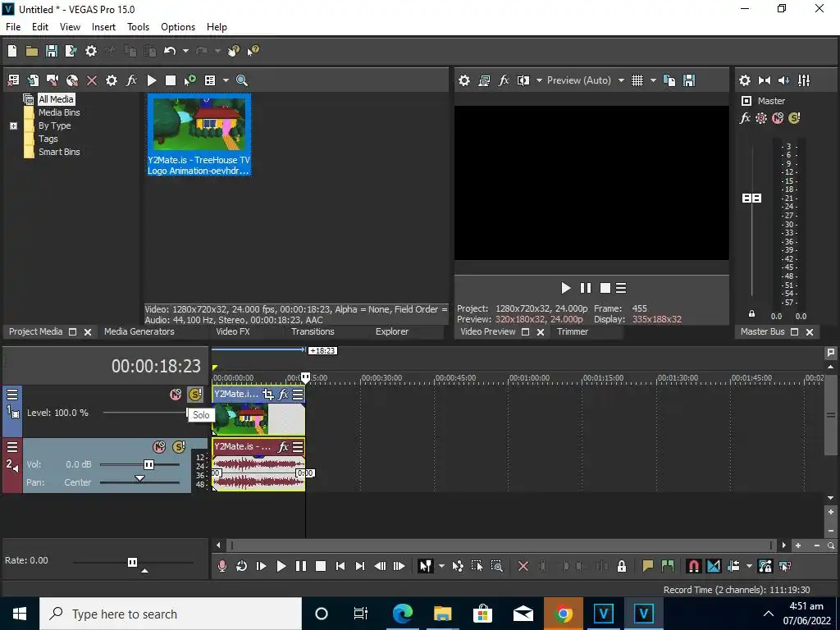Adjust audio track Pan slider

click(x=139, y=478)
